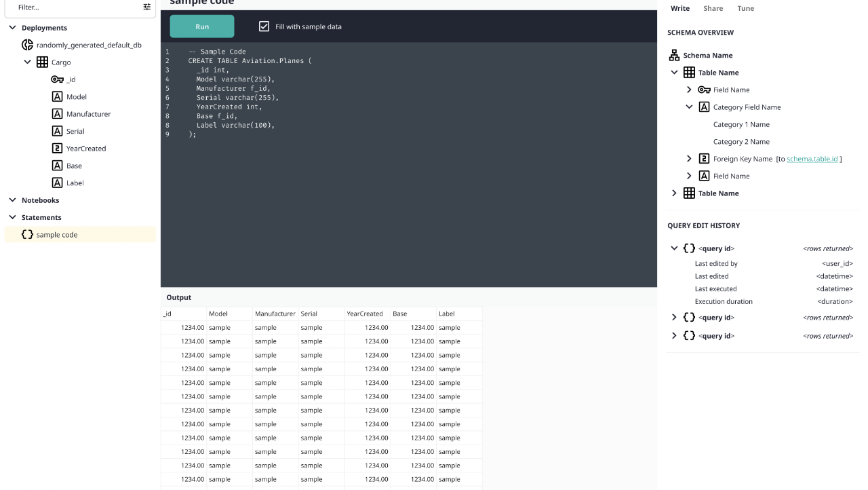Click the Manufacturer column header in Output
Image resolution: width=868 pixels, height=490 pixels.
tap(275, 314)
